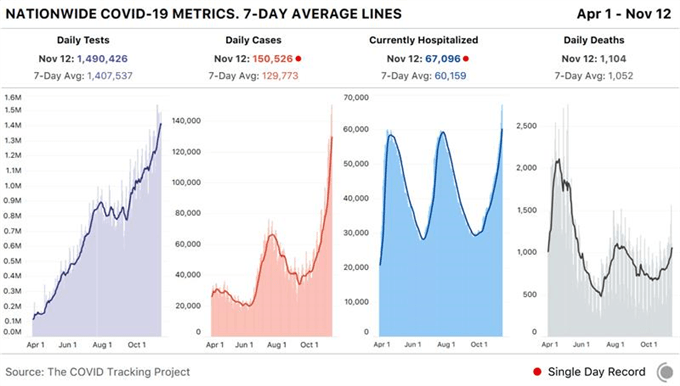The width and height of the screenshot is (680, 386).
Task: Click the red dot beside Daily Cases value
Action: click(298, 59)
